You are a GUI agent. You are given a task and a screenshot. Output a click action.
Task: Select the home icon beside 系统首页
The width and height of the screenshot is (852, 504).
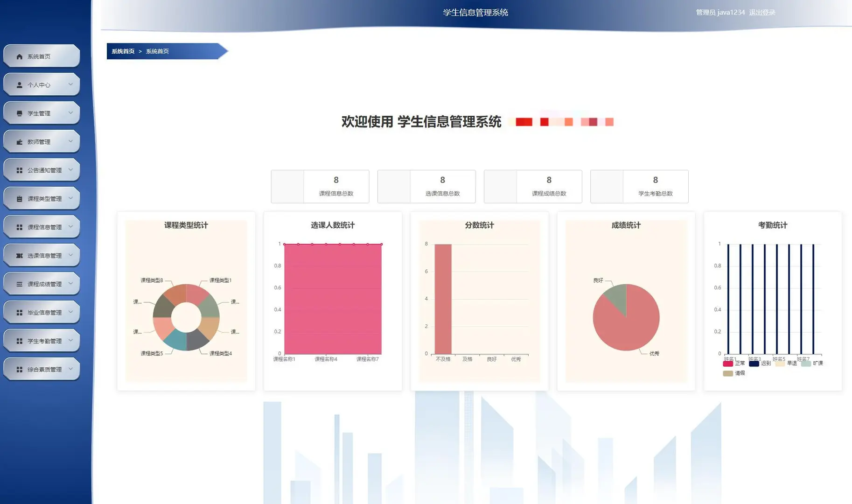click(19, 56)
